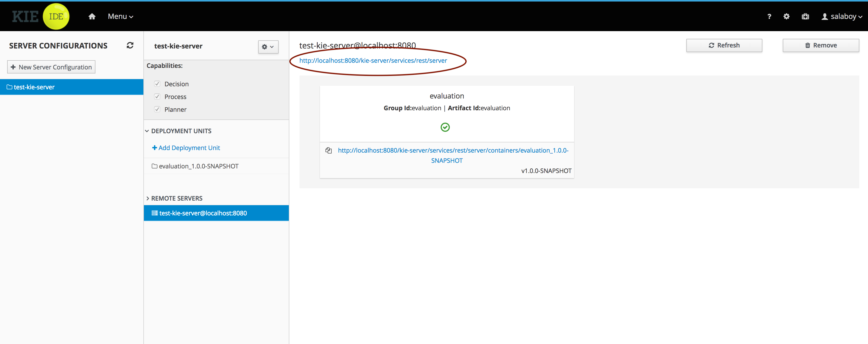Copy the evaluation container URL icon
Image resolution: width=868 pixels, height=344 pixels.
pos(328,151)
